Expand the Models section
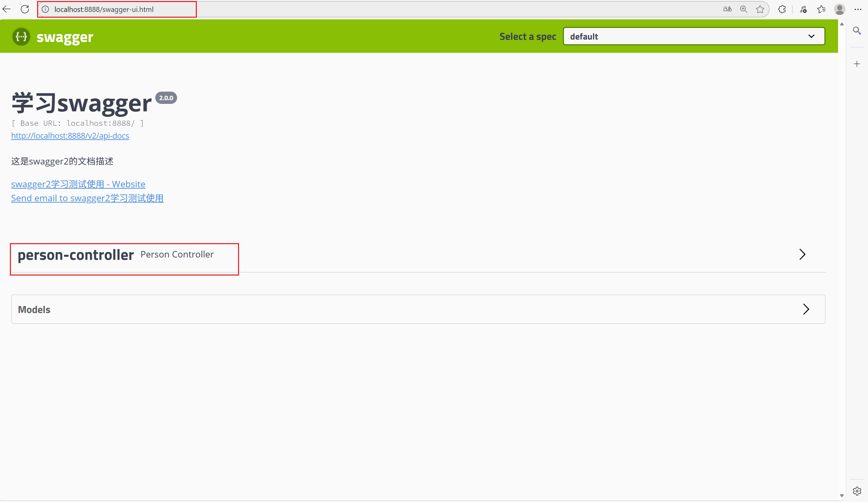 [x=806, y=309]
